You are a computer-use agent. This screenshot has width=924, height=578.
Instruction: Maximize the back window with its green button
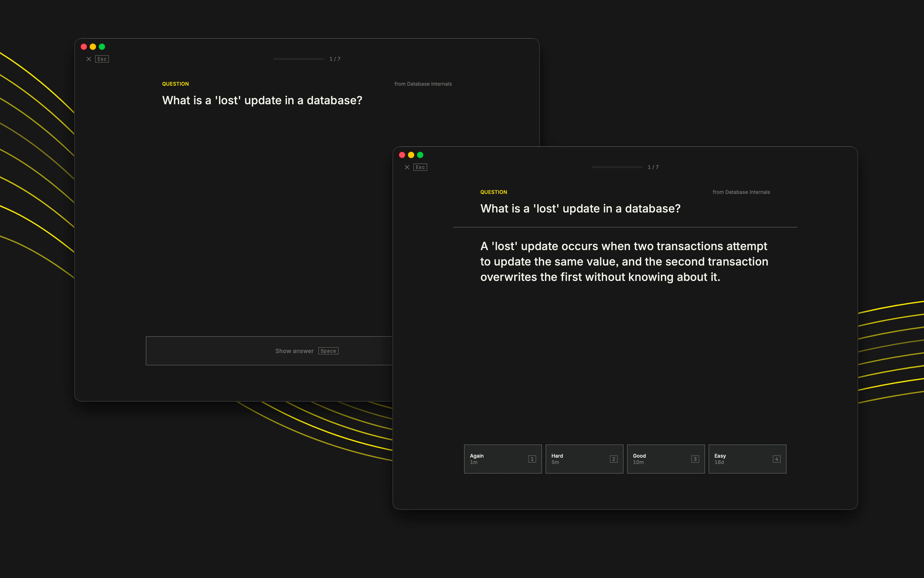point(102,47)
